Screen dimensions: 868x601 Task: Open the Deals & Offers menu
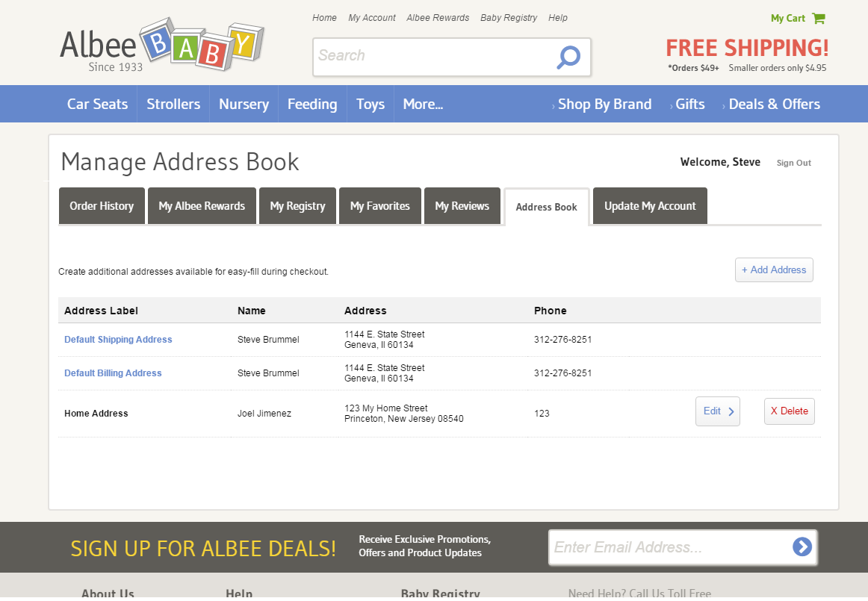[x=774, y=105]
